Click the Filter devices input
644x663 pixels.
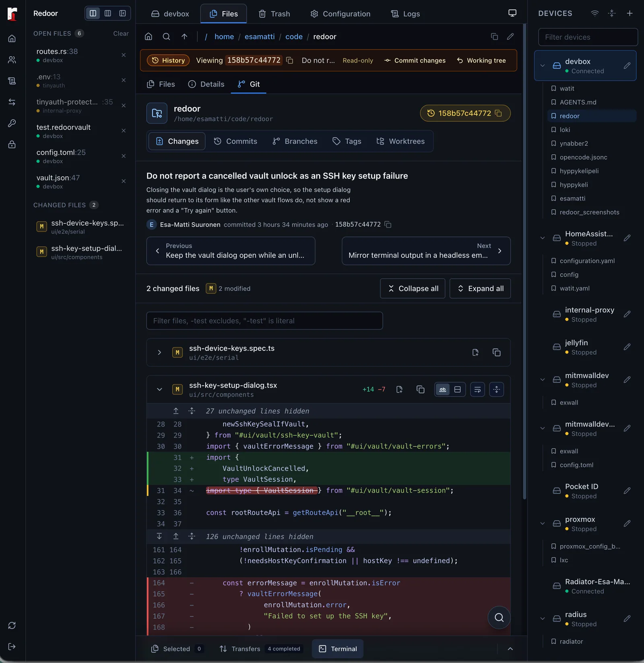pos(588,37)
